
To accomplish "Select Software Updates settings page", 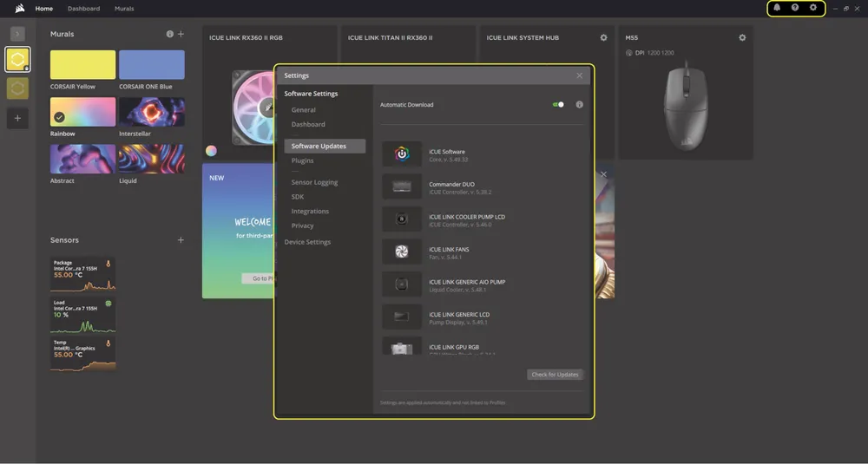I will pyautogui.click(x=325, y=146).
